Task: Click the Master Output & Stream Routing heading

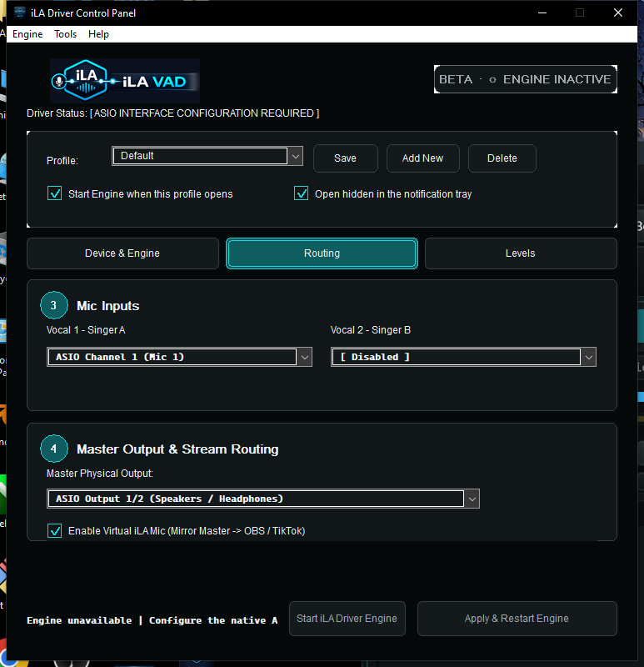Action: (x=177, y=449)
